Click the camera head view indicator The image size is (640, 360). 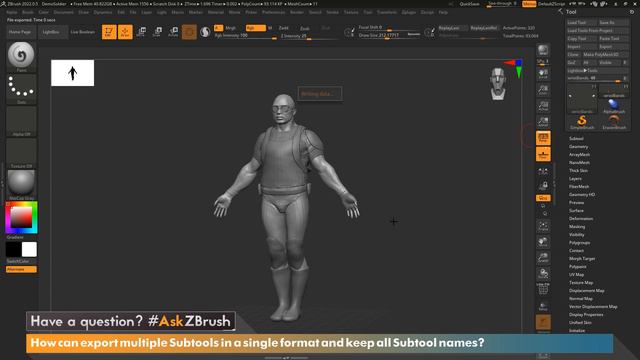498,84
